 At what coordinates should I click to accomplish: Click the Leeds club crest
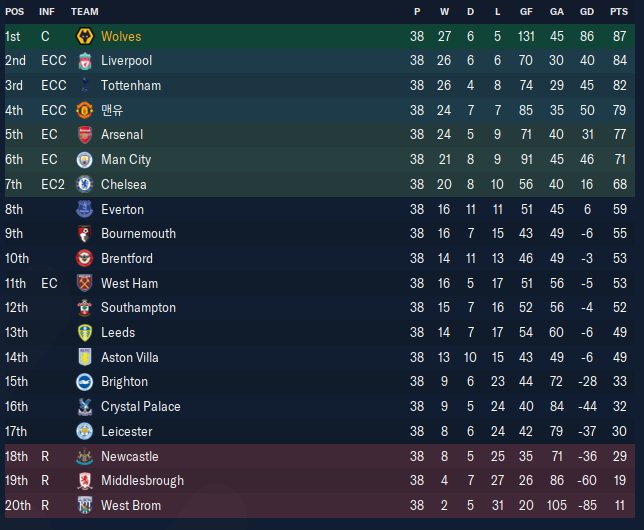point(85,333)
